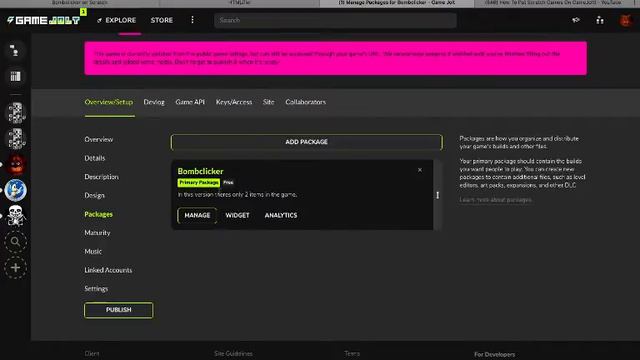The width and height of the screenshot is (640, 360).
Task: Click the sidebar discover communities search icon
Action: [x=16, y=242]
